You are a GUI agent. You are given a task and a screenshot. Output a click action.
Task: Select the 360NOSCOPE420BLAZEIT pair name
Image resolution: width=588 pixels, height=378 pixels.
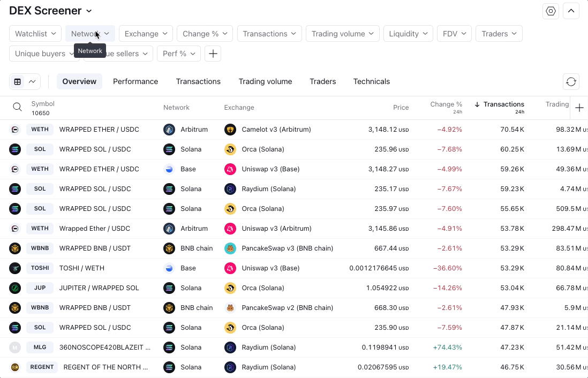pyautogui.click(x=104, y=347)
